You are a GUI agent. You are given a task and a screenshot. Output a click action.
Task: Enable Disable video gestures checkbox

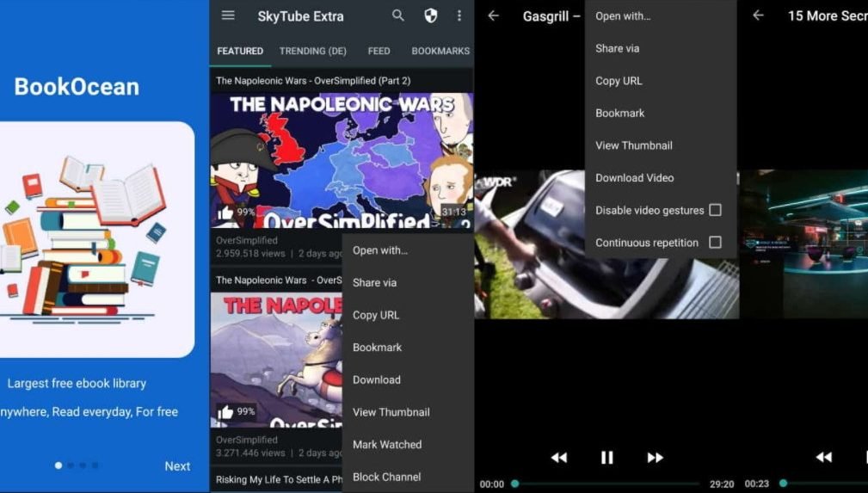[715, 210]
